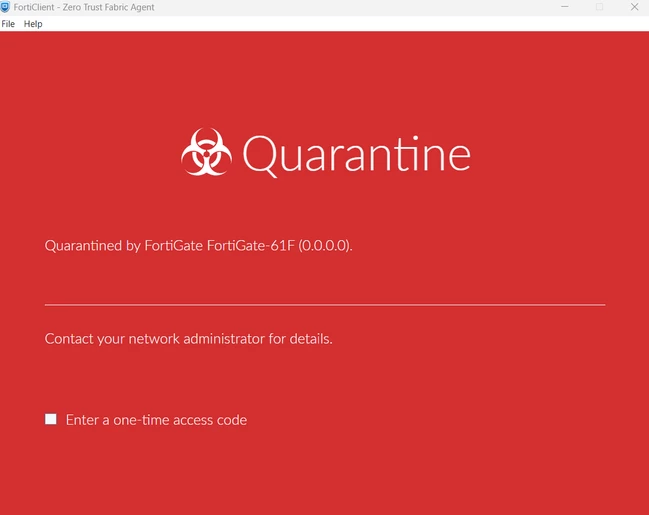Tick the one-time access code checkbox

(x=51, y=419)
